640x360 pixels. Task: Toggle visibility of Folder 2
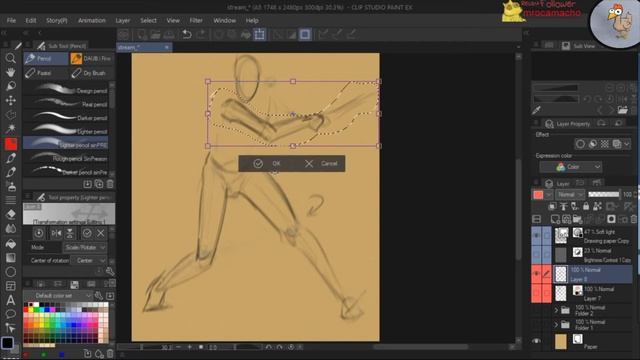coord(536,310)
